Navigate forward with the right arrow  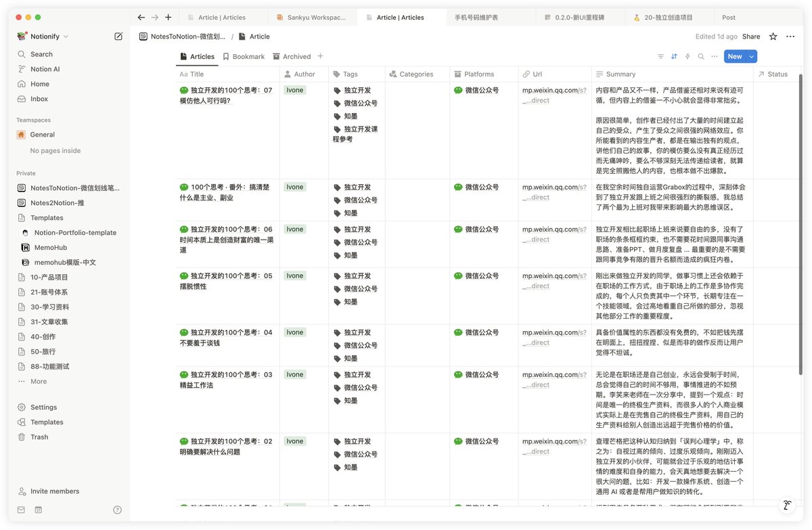155,18
